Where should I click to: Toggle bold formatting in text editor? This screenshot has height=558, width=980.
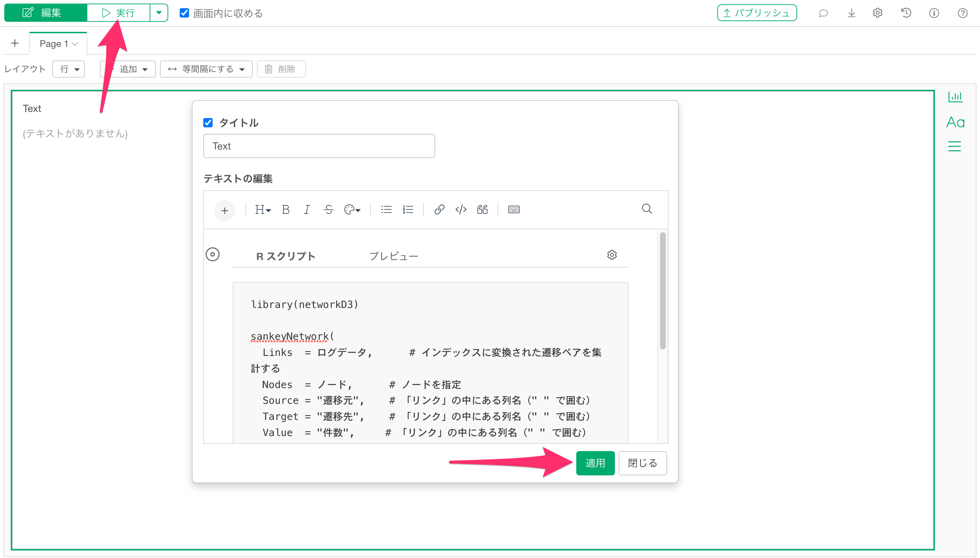pyautogui.click(x=285, y=210)
